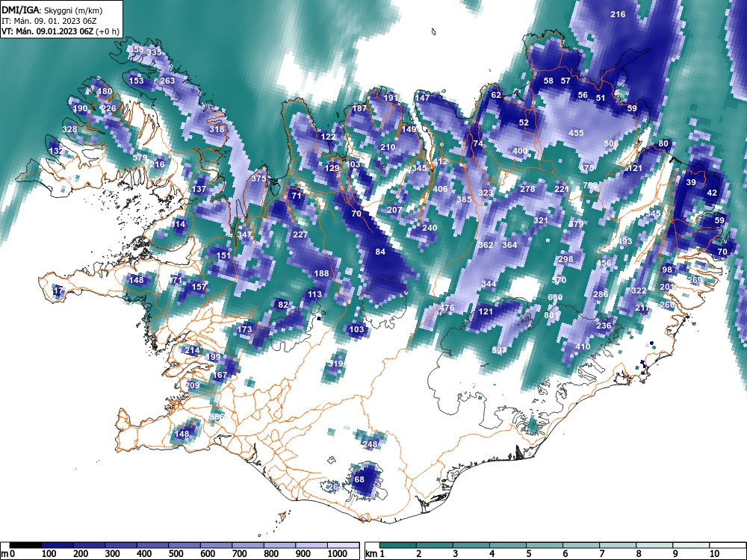Click the reading 455 in the northeast

coord(576,133)
